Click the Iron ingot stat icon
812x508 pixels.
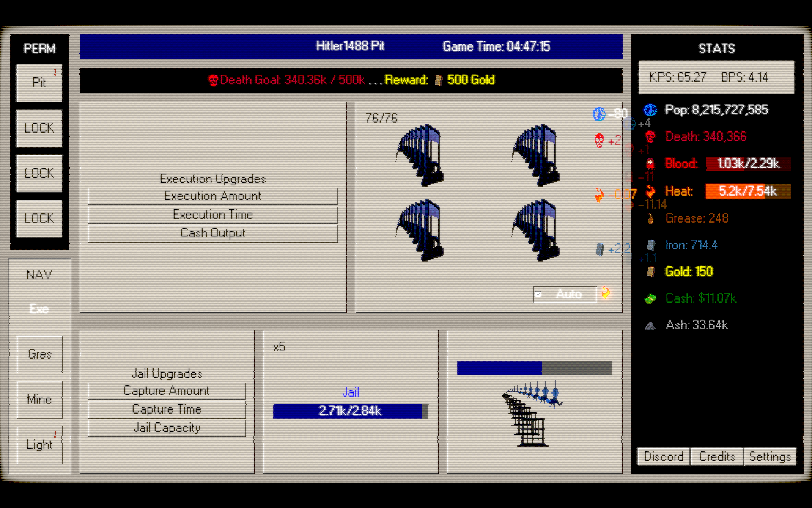tap(651, 245)
